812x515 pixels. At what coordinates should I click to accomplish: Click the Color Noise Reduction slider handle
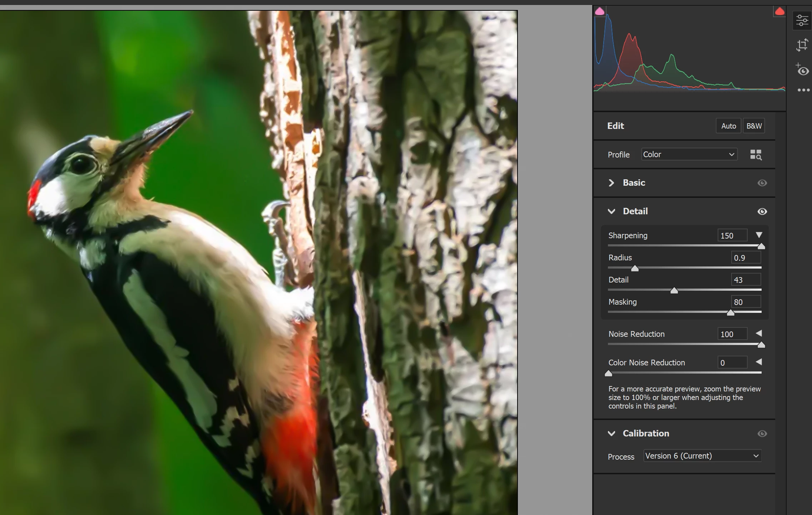[608, 373]
